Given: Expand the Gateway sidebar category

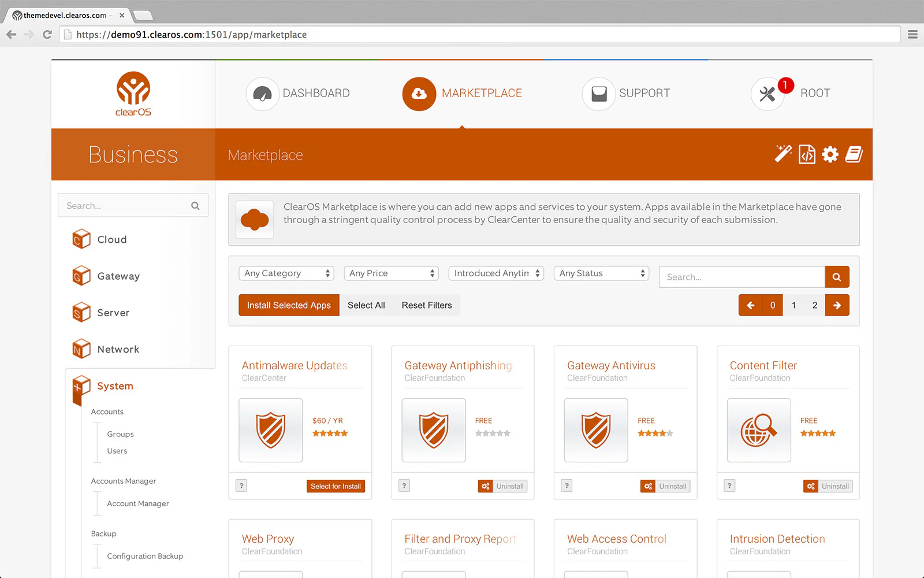Looking at the screenshot, I should click(118, 276).
